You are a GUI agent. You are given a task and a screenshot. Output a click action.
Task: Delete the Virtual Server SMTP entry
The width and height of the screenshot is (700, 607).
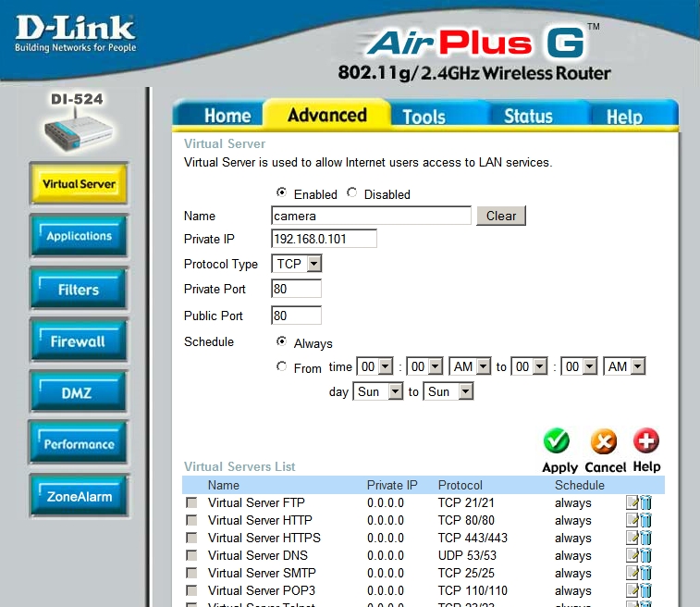pyautogui.click(x=645, y=574)
